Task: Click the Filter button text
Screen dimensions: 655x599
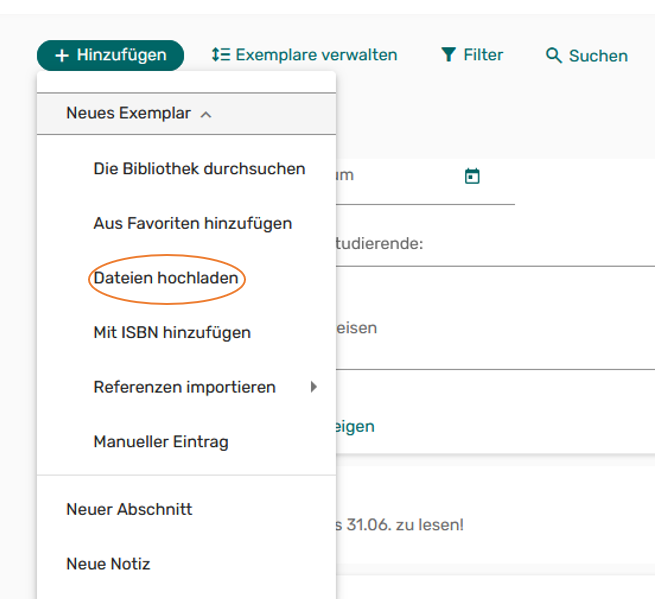Action: (x=483, y=55)
